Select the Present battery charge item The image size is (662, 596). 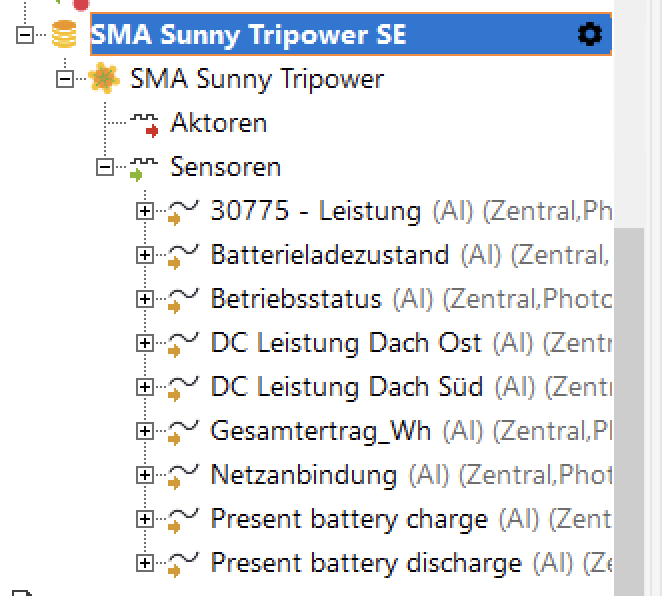click(349, 519)
